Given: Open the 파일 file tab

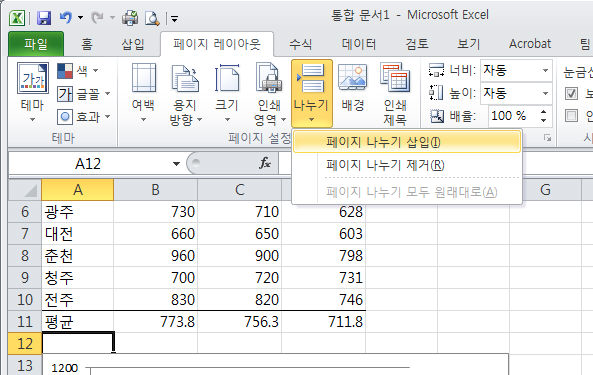Looking at the screenshot, I should [x=36, y=44].
